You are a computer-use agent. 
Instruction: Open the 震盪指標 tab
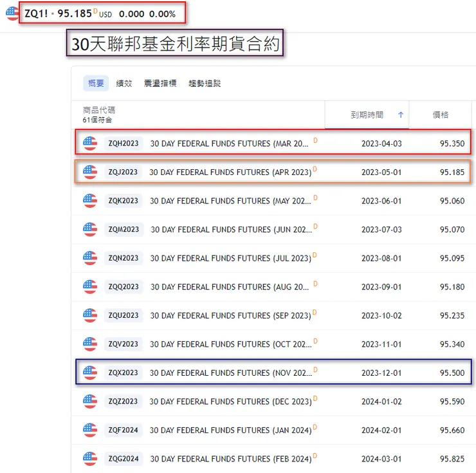(160, 83)
